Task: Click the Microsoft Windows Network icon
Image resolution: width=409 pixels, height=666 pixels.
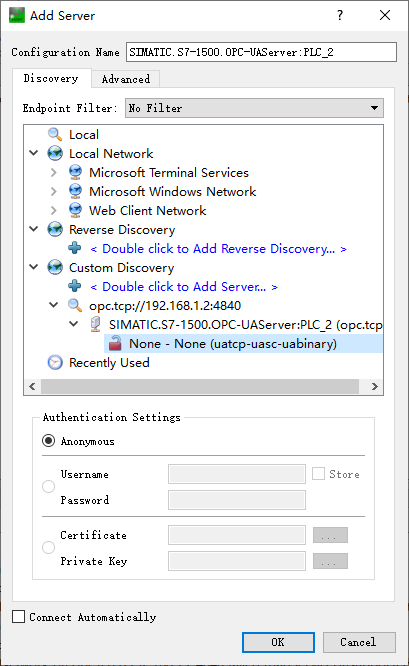Action: (75, 192)
